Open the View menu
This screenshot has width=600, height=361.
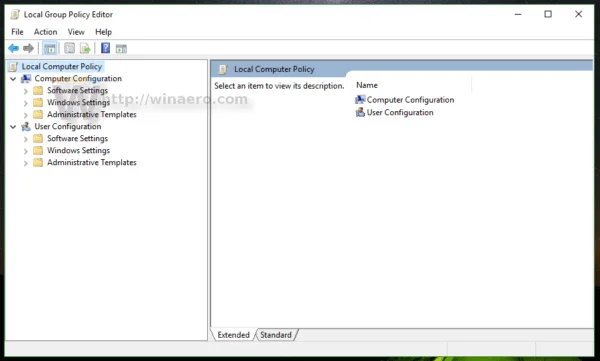pos(76,32)
